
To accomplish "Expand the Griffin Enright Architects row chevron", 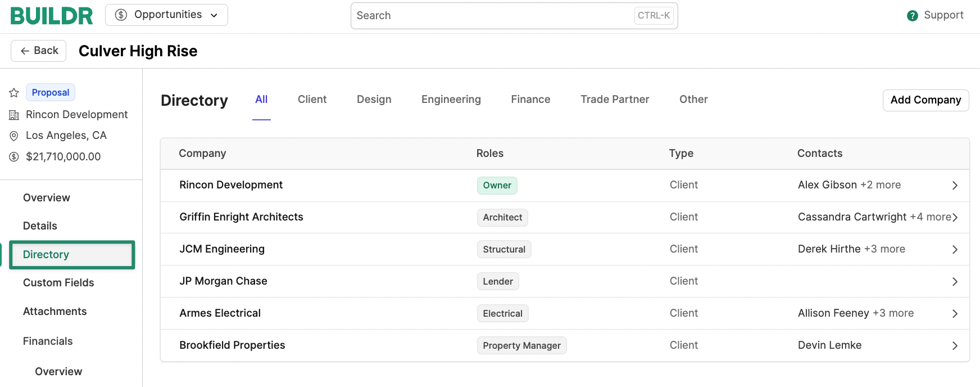I will coord(955,218).
